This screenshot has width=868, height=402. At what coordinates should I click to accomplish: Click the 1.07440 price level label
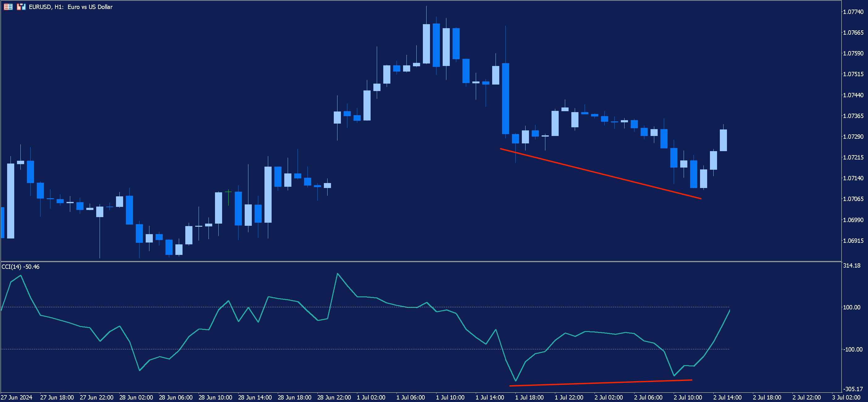pyautogui.click(x=853, y=95)
